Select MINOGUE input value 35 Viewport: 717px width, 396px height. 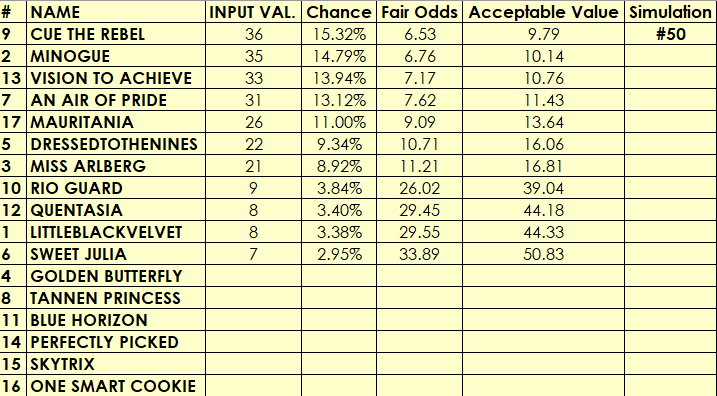pos(253,56)
